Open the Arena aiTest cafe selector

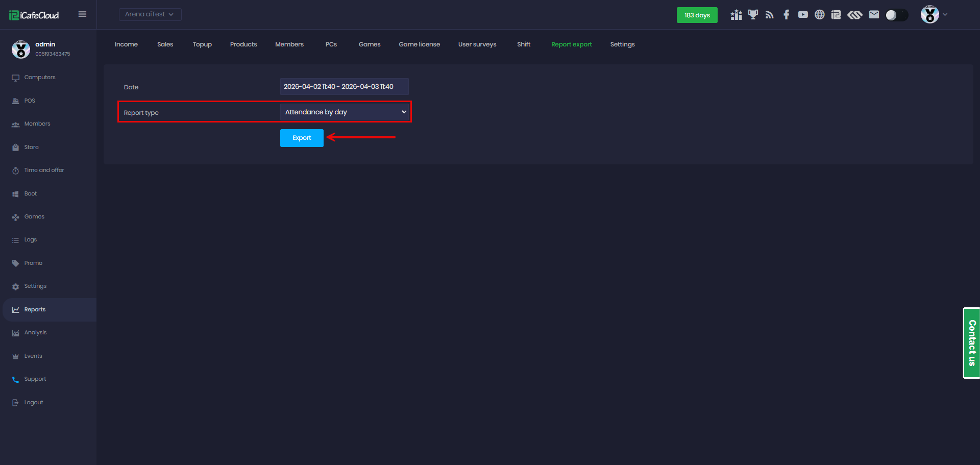click(x=150, y=14)
